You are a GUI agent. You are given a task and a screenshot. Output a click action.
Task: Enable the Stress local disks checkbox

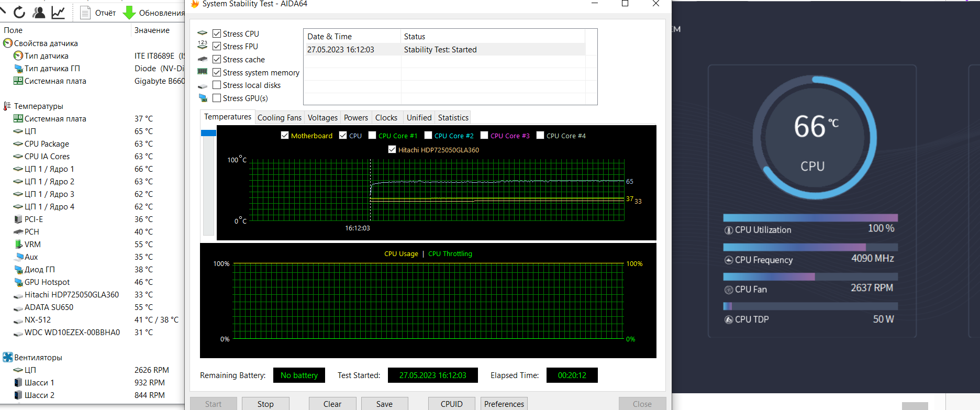click(x=217, y=85)
